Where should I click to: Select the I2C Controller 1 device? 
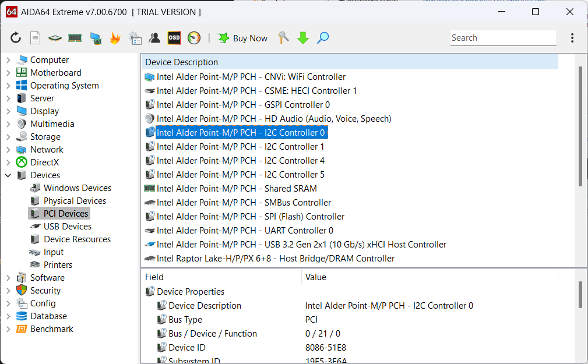click(240, 147)
